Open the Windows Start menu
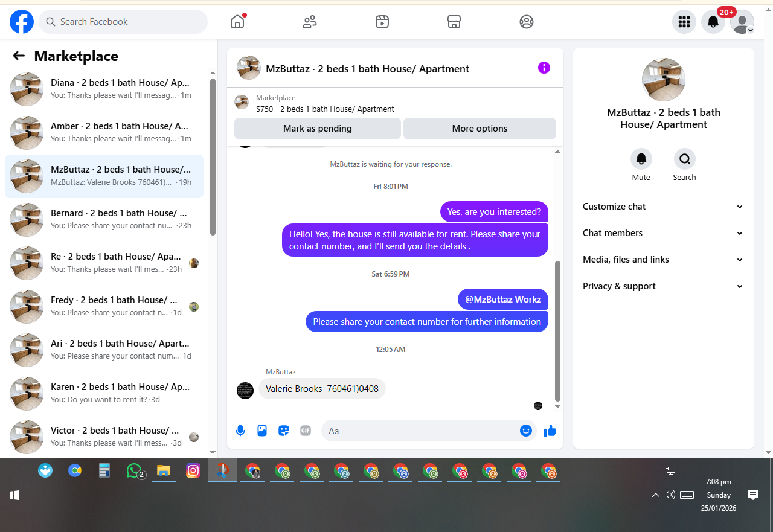 pyautogui.click(x=14, y=495)
